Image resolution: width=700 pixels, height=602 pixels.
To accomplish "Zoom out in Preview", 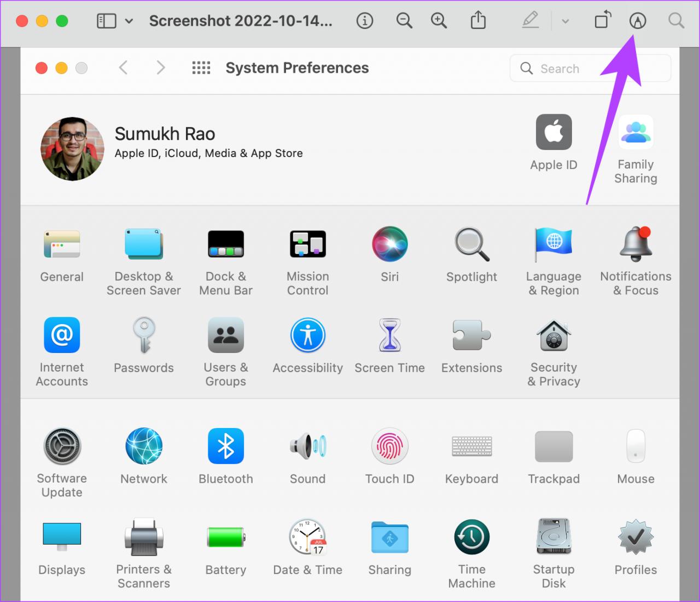I will tap(404, 21).
